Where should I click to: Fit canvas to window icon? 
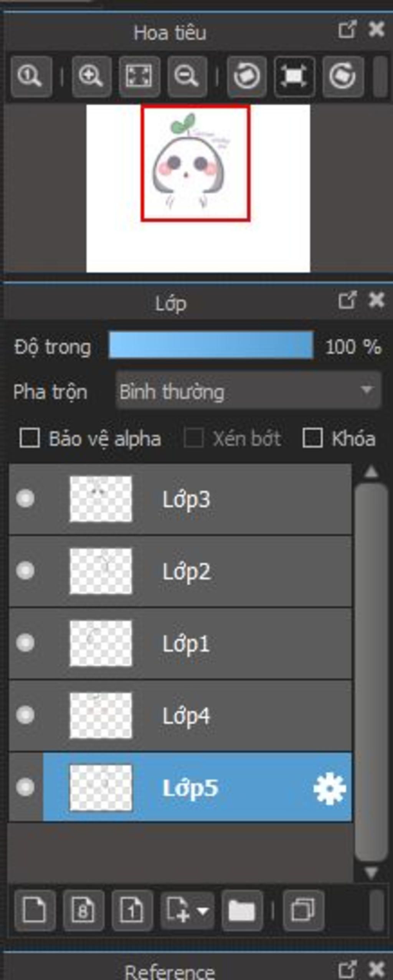point(139,76)
